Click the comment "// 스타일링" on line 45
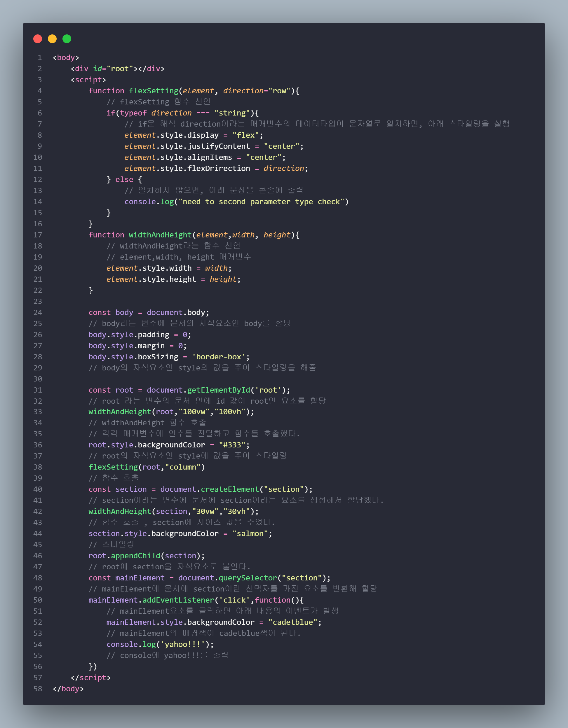This screenshot has height=728, width=568. point(111,544)
